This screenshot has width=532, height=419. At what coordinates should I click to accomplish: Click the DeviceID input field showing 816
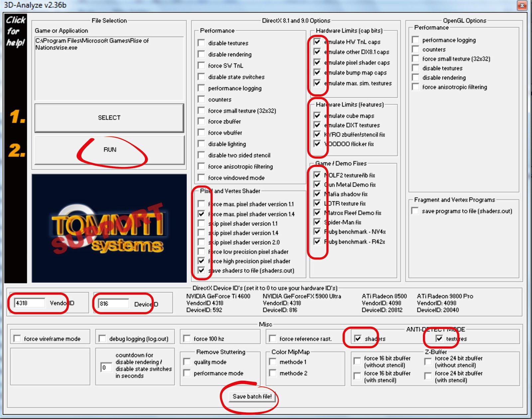click(x=113, y=303)
